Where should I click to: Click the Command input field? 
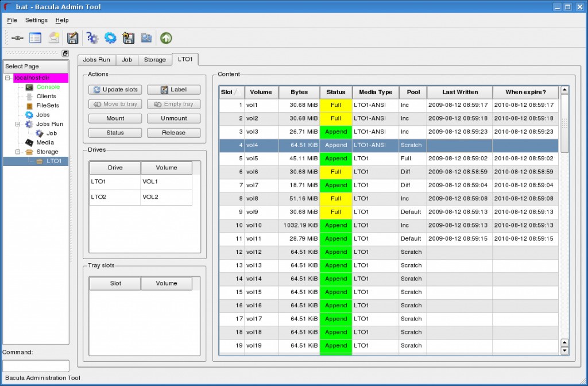pyautogui.click(x=36, y=365)
